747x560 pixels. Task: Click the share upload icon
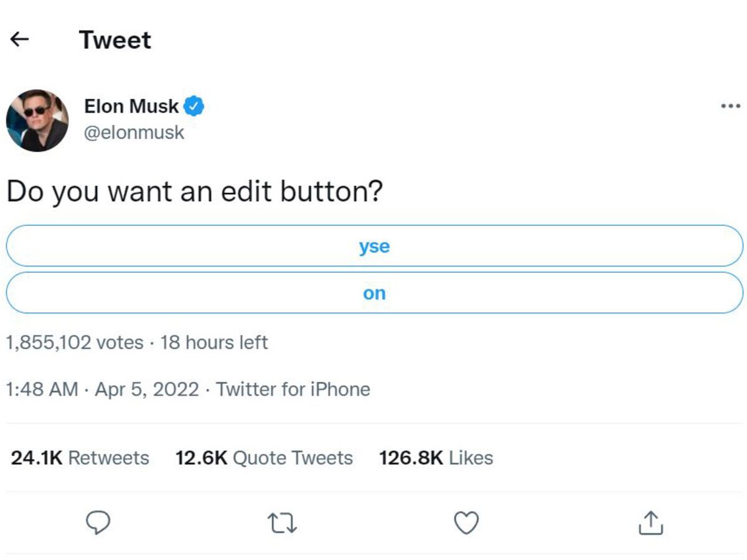click(x=651, y=523)
